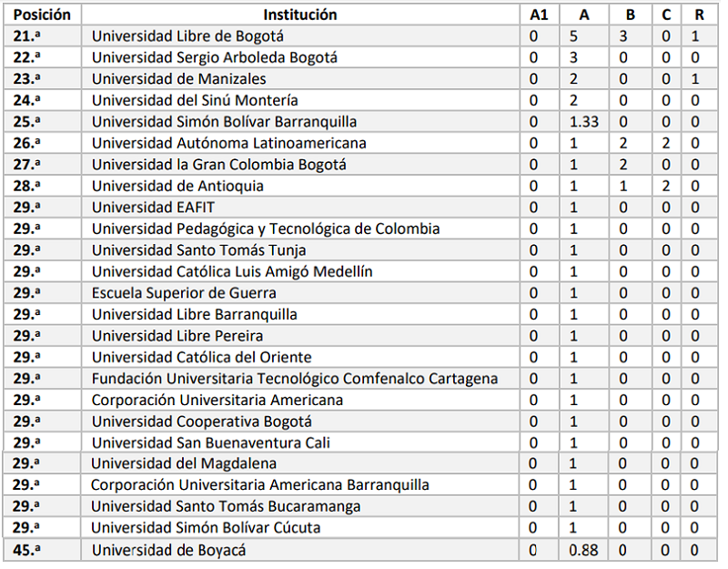
Task: Select the 0.88 value cell
Action: [x=583, y=550]
